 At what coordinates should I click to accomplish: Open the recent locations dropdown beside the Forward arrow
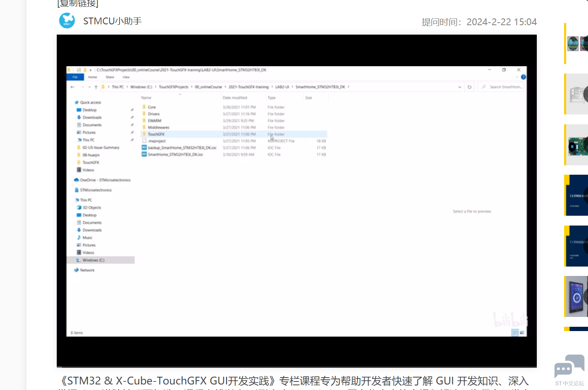click(89, 87)
